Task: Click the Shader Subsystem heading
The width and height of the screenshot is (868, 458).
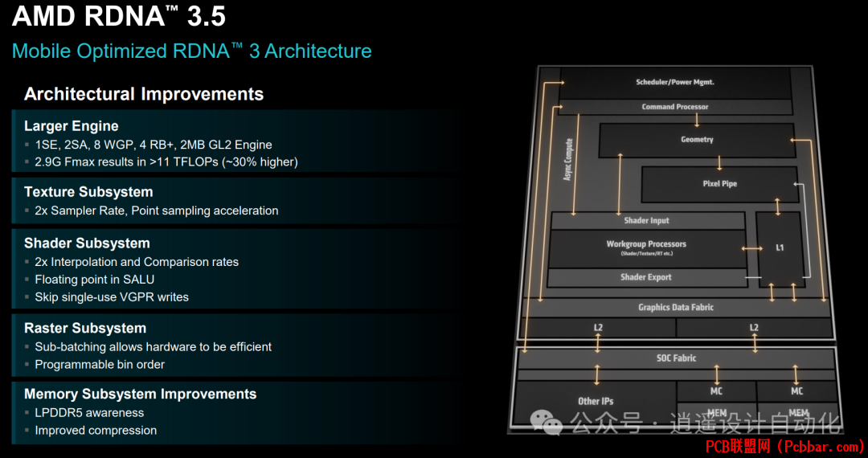Action: pyautogui.click(x=87, y=243)
